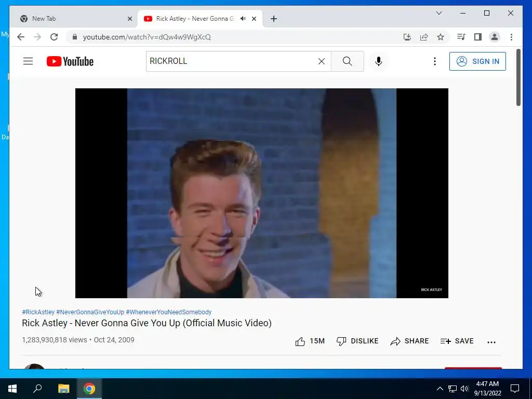Screen dimensions: 532x399
Task: Share this page from address bar
Action: click(x=424, y=37)
